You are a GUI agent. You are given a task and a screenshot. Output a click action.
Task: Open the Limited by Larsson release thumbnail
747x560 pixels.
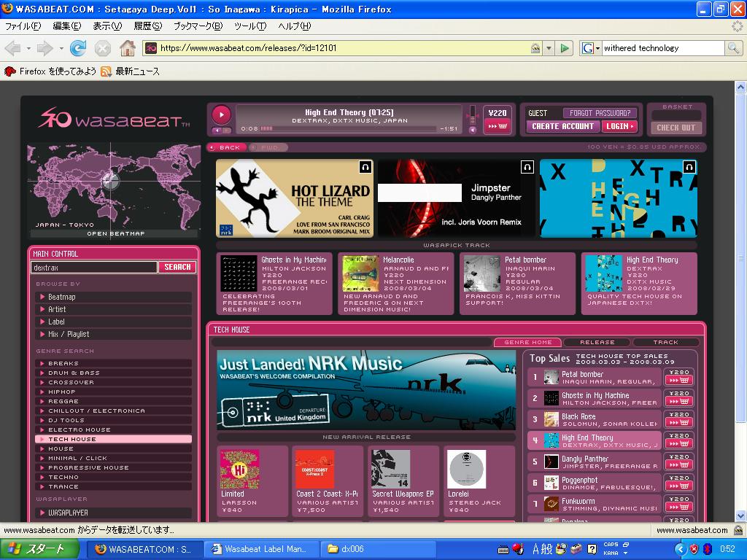(x=239, y=469)
